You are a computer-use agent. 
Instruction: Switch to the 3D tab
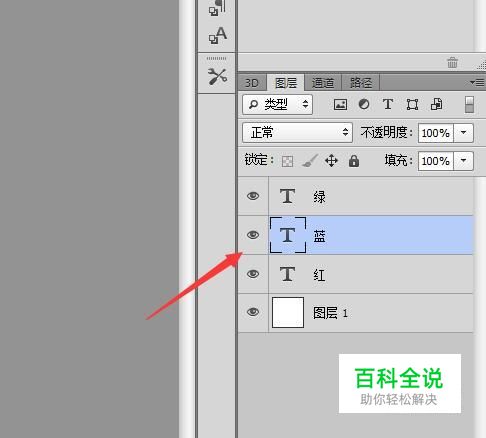(x=252, y=83)
